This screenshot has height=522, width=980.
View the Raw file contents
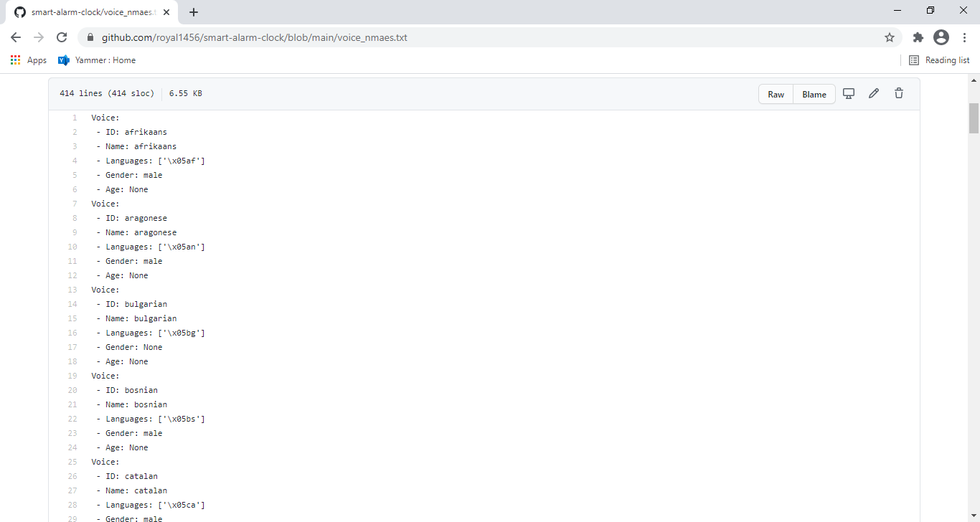coord(776,94)
